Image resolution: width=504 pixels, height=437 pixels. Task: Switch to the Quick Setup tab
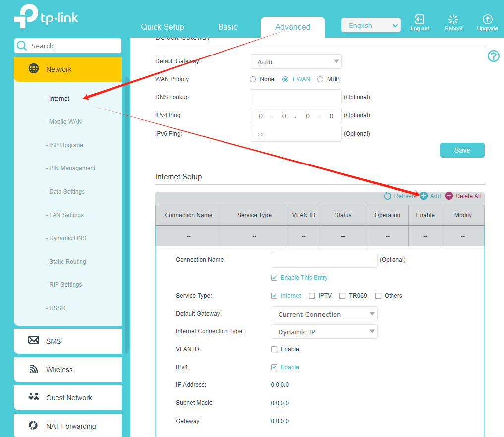pyautogui.click(x=162, y=27)
